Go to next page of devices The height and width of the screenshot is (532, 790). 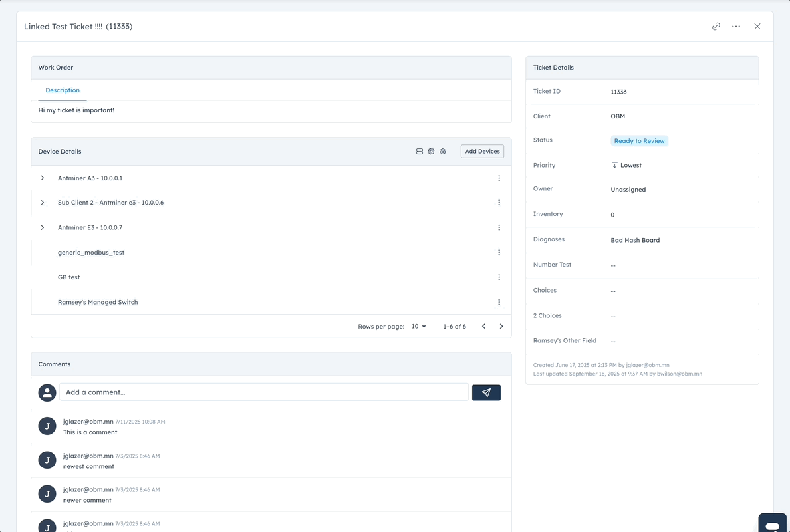pyautogui.click(x=501, y=327)
